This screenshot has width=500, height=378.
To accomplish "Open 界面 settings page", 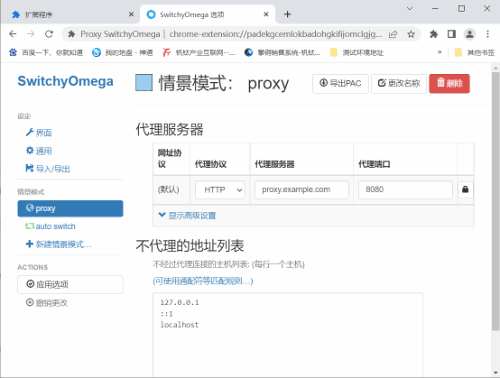I will tap(39, 133).
